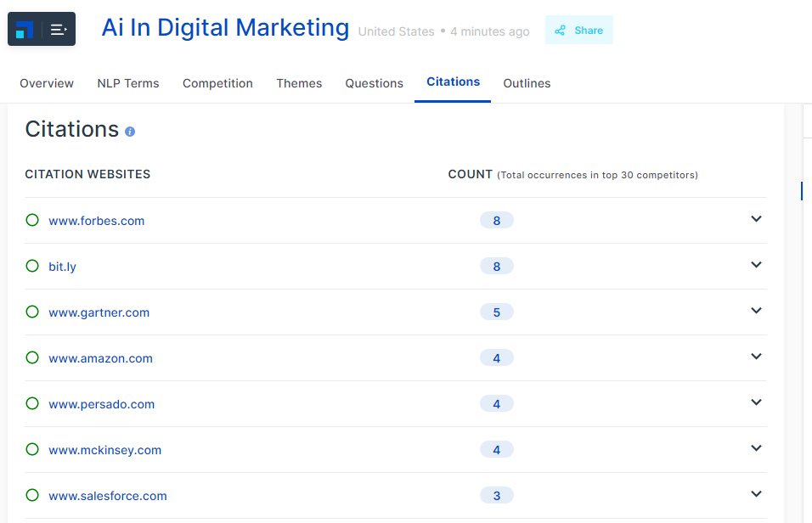
Task: Click the Citations info icon
Action: tap(130, 132)
